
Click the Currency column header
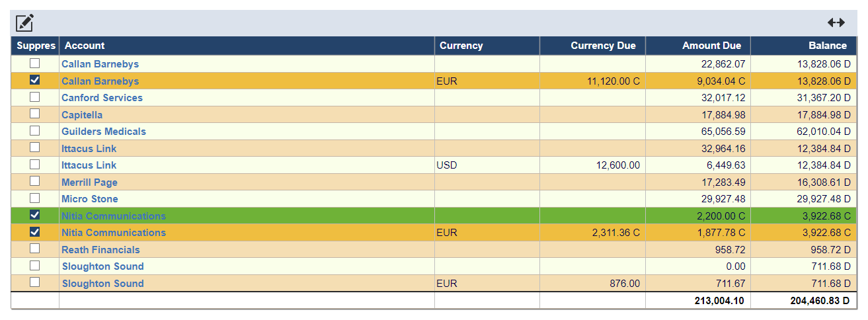point(461,46)
